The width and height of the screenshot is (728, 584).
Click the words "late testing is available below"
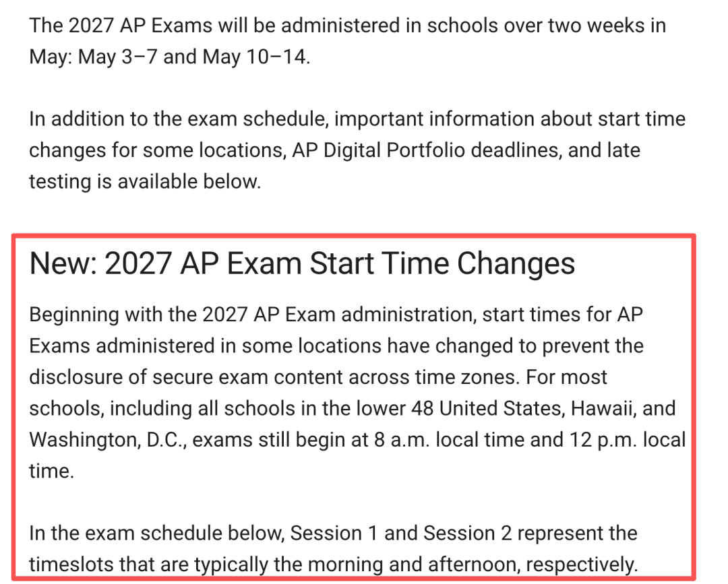point(335,166)
